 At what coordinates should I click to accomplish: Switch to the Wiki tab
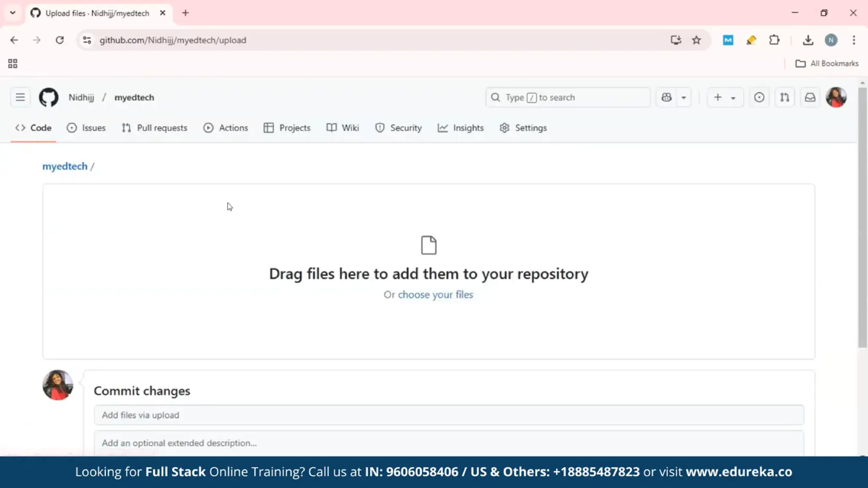[x=343, y=128]
